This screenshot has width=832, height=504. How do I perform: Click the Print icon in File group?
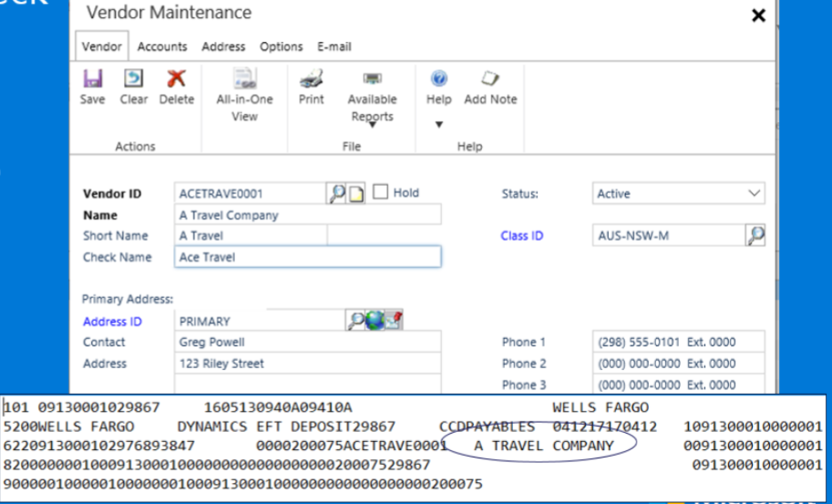311,78
